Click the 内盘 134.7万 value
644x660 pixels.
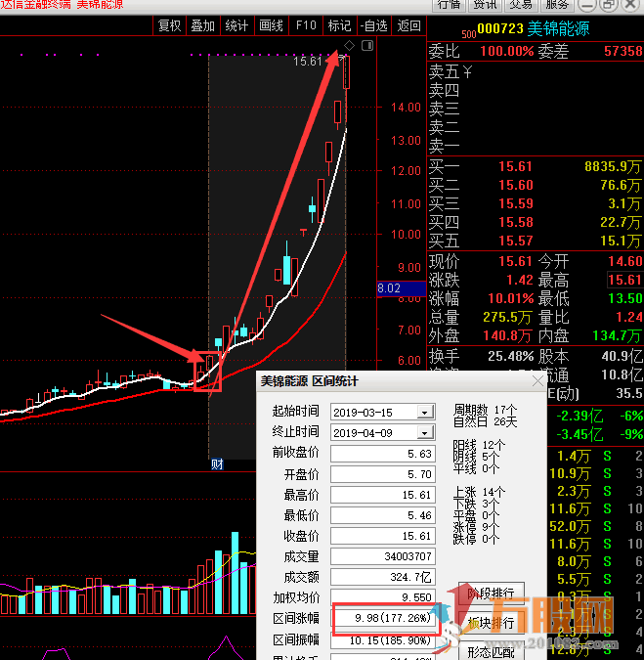[617, 335]
